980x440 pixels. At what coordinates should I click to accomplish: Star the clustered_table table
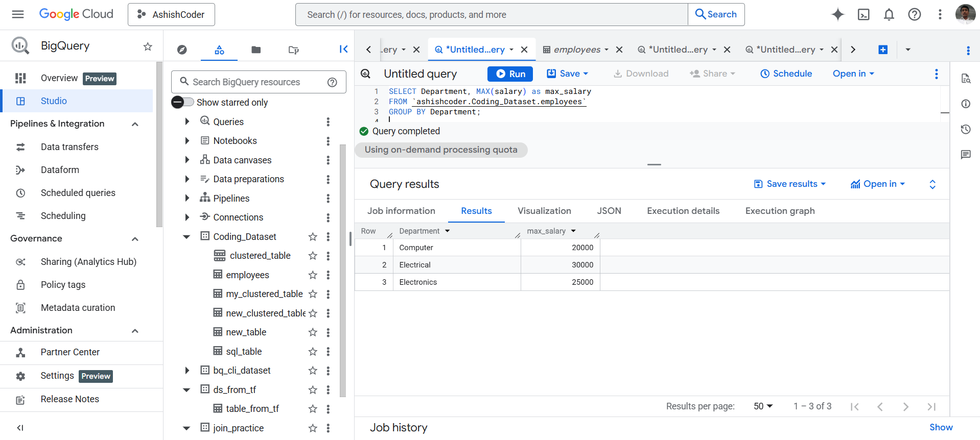coord(313,256)
